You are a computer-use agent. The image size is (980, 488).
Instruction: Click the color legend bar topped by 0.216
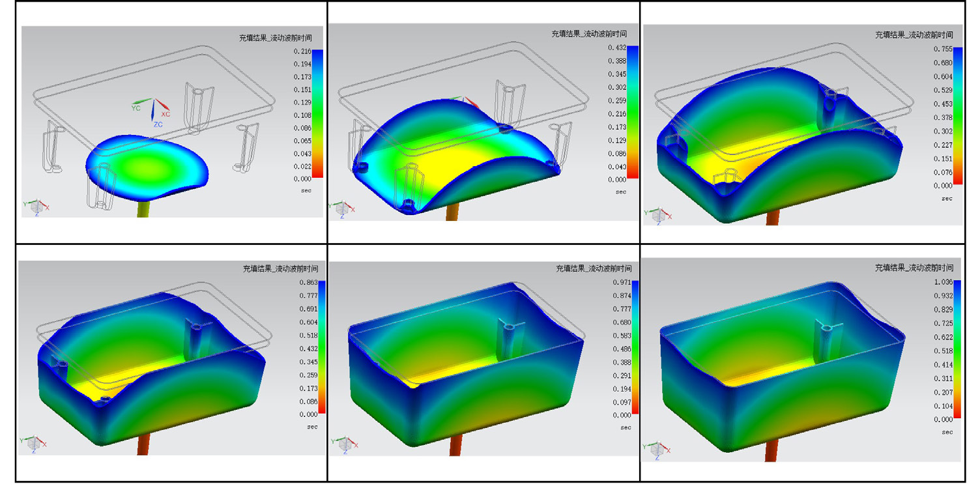318,113
